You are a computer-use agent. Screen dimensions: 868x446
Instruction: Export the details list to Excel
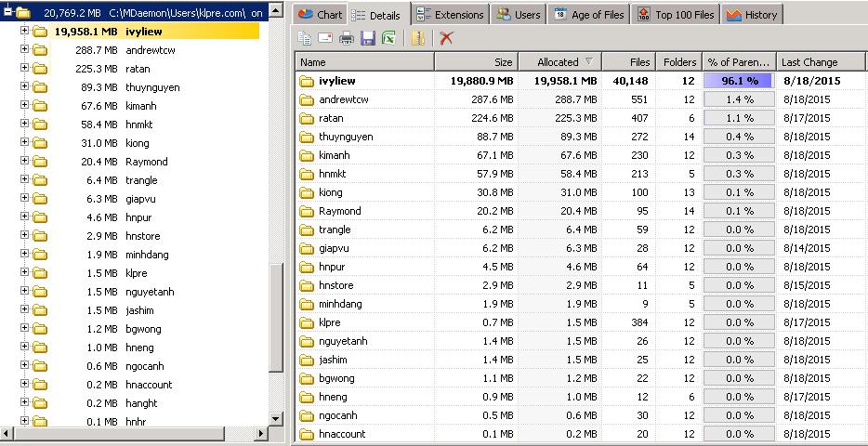coord(388,37)
